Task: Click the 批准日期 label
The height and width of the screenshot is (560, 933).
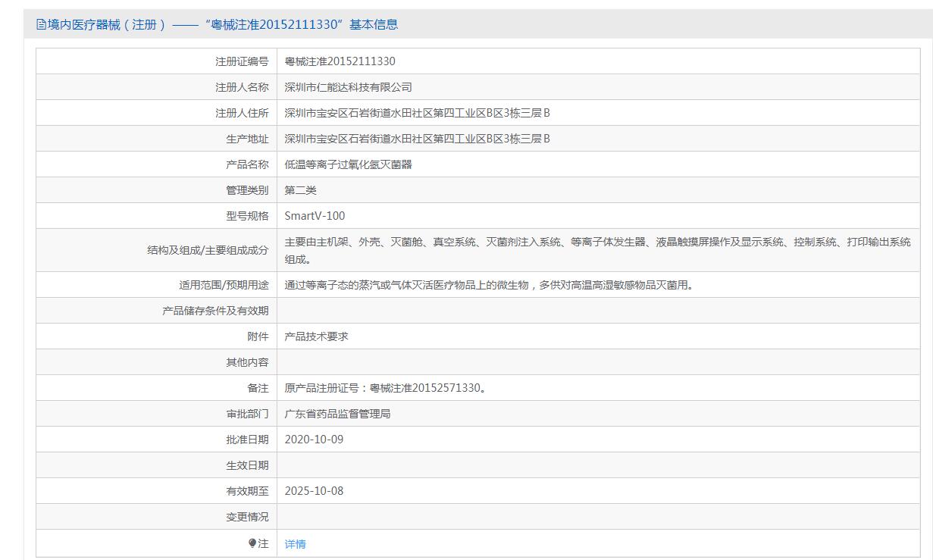Action: [x=247, y=440]
